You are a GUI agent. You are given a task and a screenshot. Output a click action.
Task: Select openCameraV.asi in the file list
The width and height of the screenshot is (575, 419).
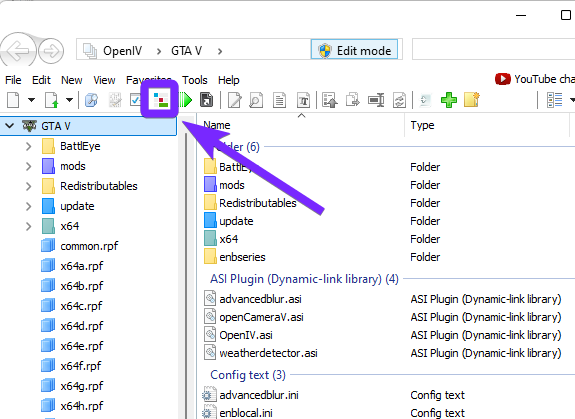coord(261,317)
